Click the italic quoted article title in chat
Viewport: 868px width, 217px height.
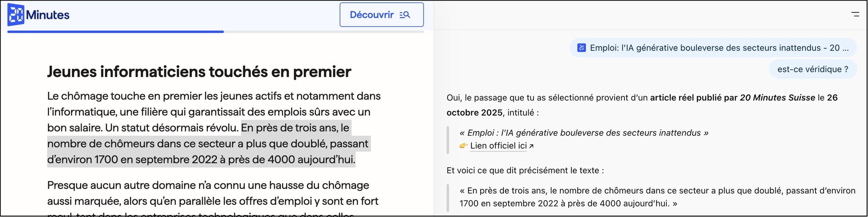point(584,133)
